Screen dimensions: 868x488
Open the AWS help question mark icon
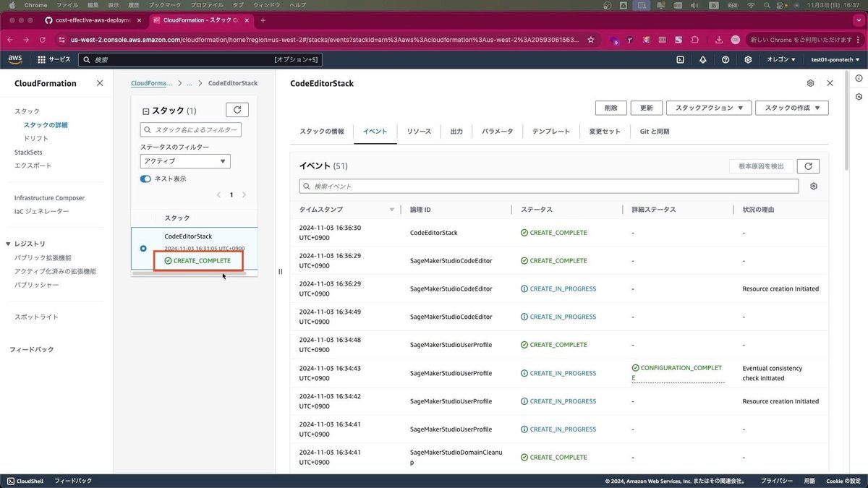pyautogui.click(x=726, y=59)
